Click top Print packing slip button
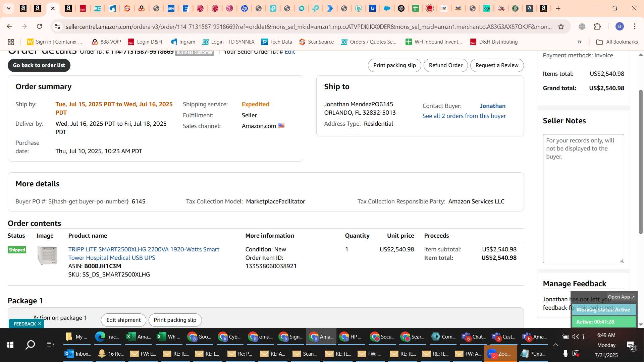Viewport: 644px width, 362px height. [x=394, y=65]
